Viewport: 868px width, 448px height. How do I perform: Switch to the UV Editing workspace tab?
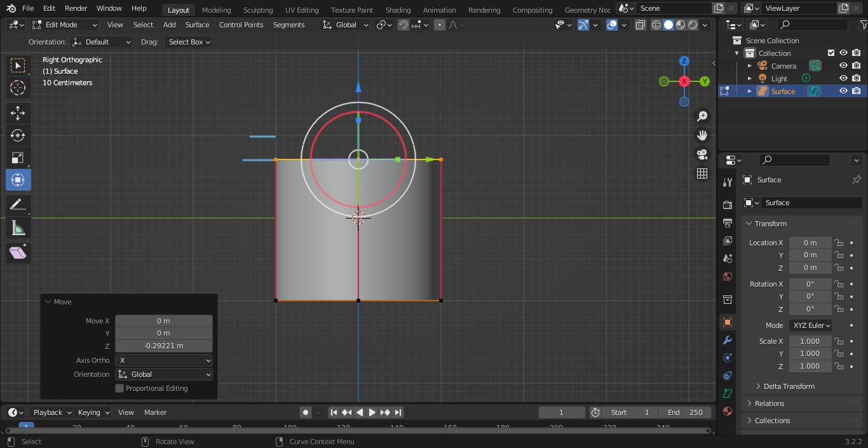point(302,10)
